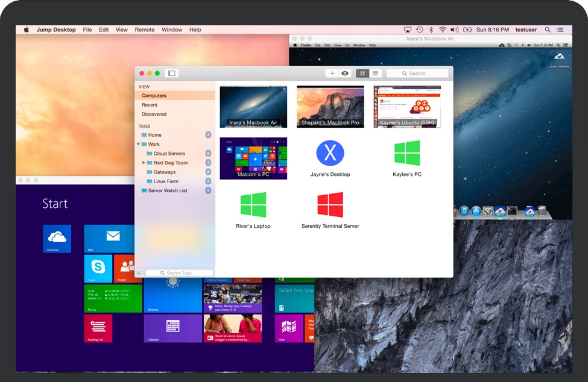Image resolution: width=588 pixels, height=382 pixels.
Task: Select Computers in the sidebar
Action: (x=175, y=95)
